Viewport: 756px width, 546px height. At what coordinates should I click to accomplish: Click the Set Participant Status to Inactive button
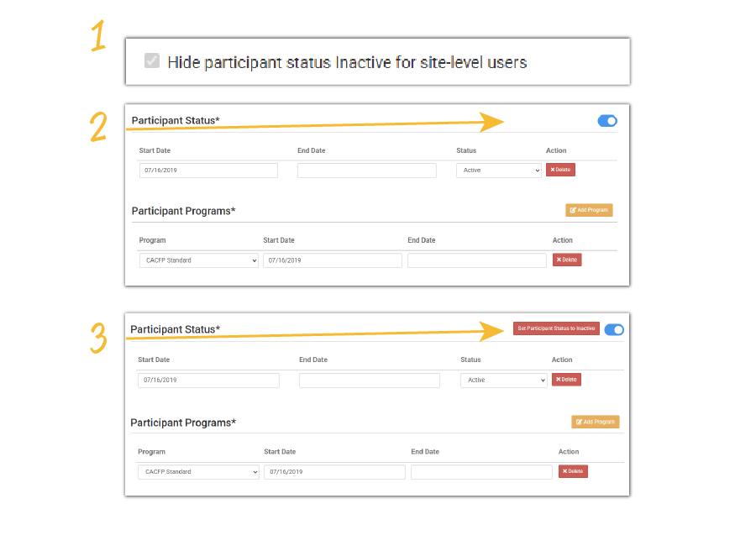point(556,328)
